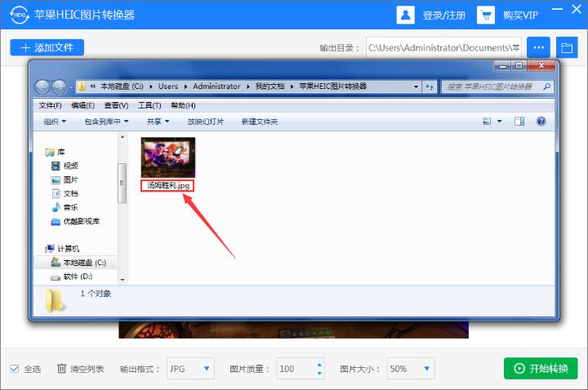Open the 登录/注册 login link

click(444, 16)
